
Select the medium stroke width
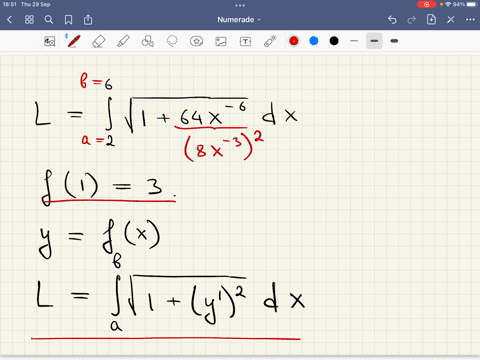[x=374, y=41]
